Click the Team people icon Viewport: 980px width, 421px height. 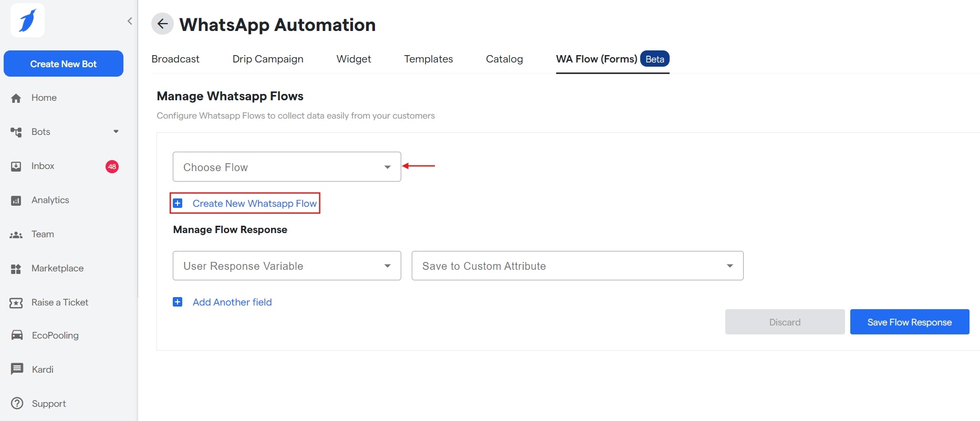16,235
